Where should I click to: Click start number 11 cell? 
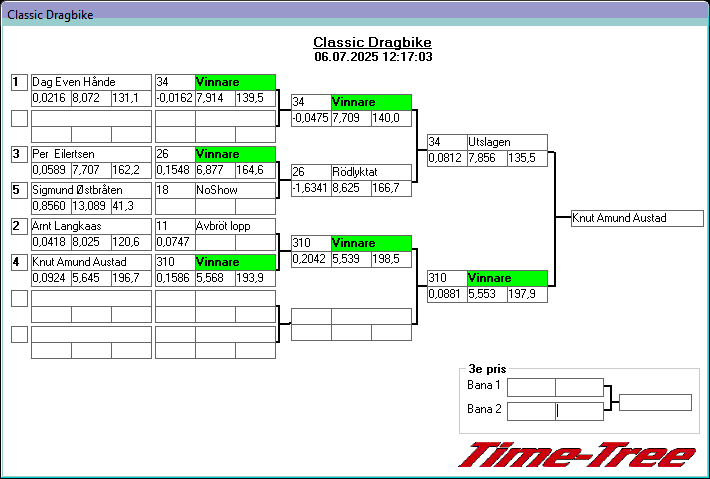tap(175, 226)
